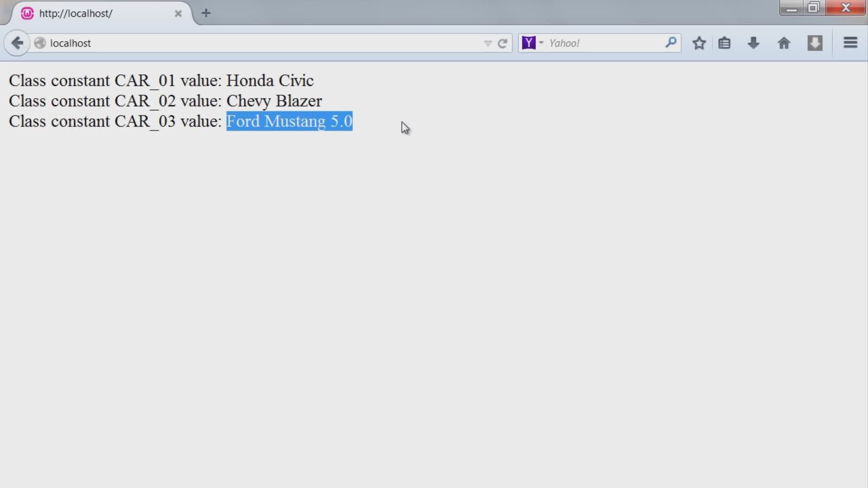
Task: Click the back arrow navigation button
Action: pos(17,43)
